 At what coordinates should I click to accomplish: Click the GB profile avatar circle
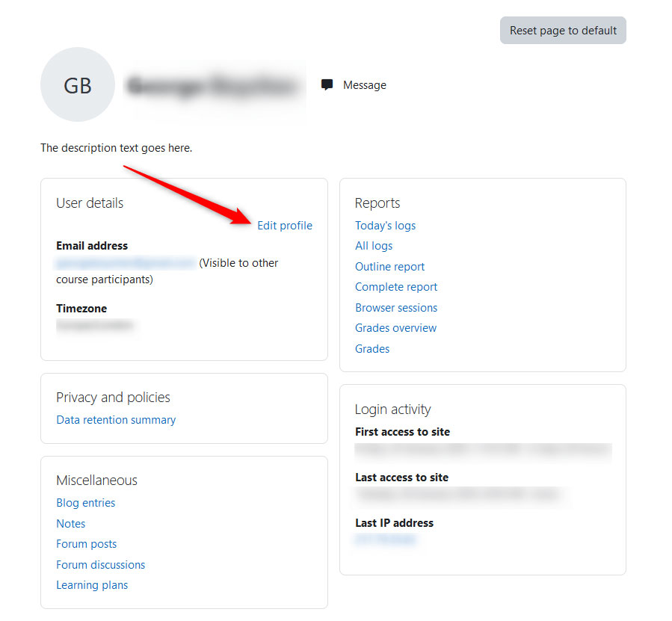77,84
